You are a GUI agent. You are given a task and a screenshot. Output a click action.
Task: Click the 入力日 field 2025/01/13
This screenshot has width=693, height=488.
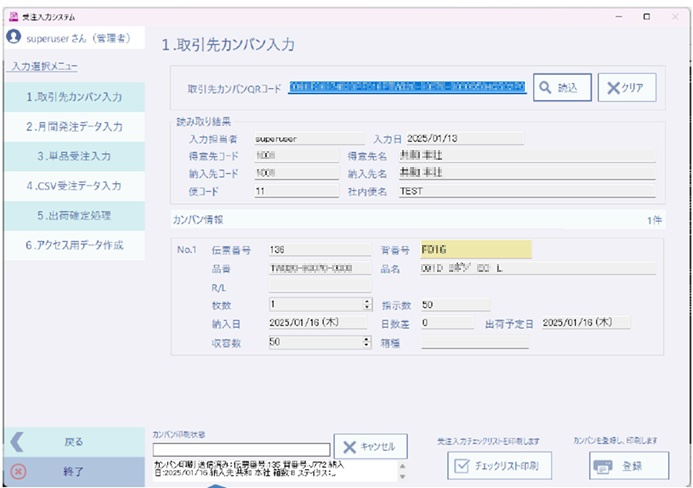pos(465,138)
